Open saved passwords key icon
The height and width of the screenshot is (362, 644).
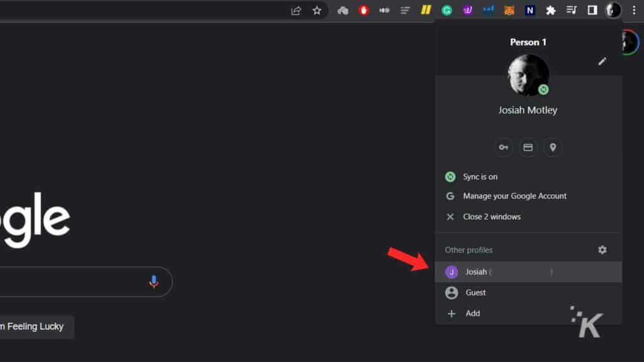504,147
